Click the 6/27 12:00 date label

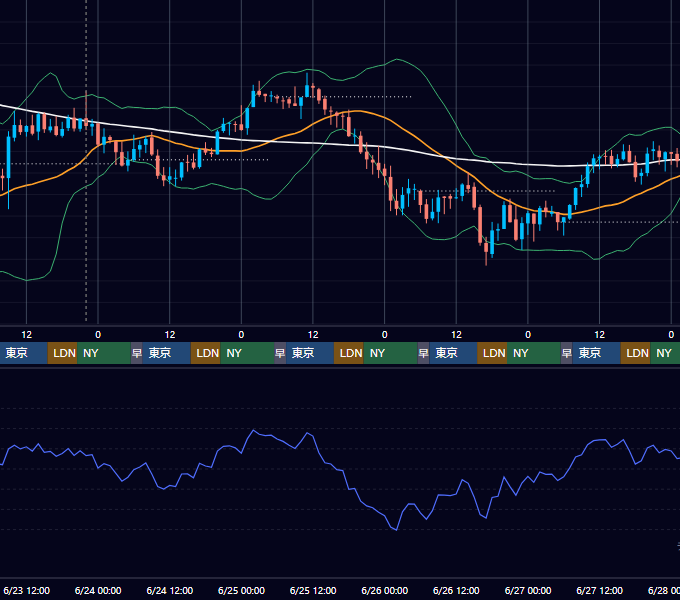coord(599,590)
